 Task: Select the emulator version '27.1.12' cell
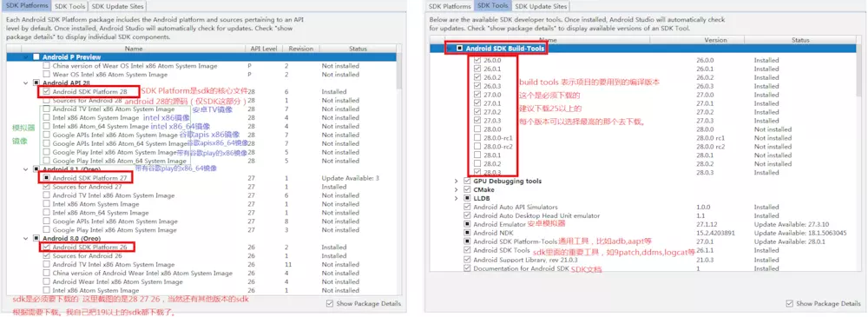[x=706, y=224]
